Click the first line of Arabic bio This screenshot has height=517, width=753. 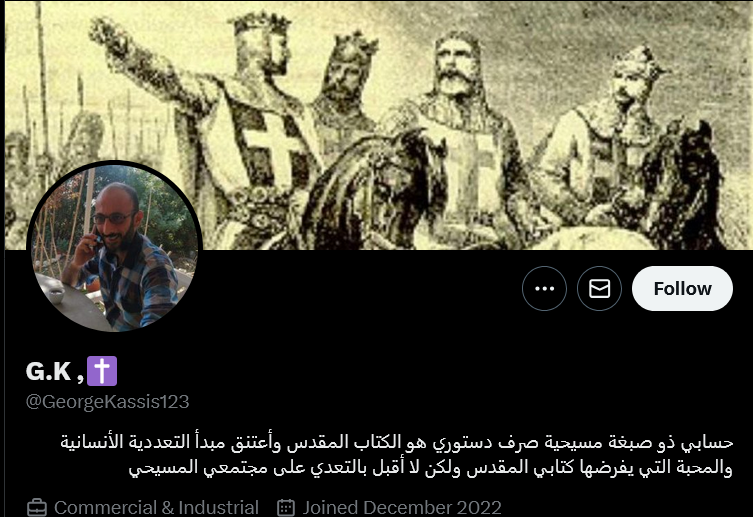point(397,442)
